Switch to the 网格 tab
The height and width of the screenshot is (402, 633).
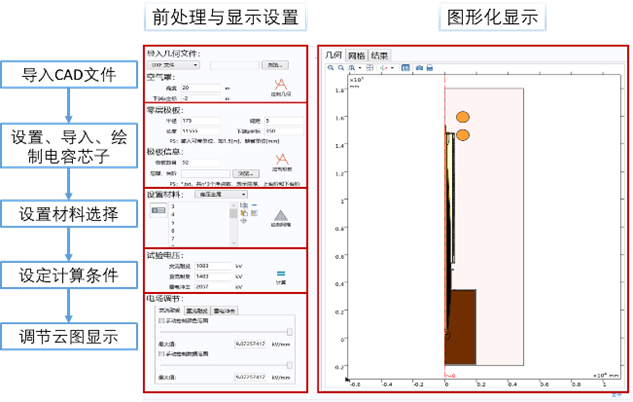[x=355, y=55]
